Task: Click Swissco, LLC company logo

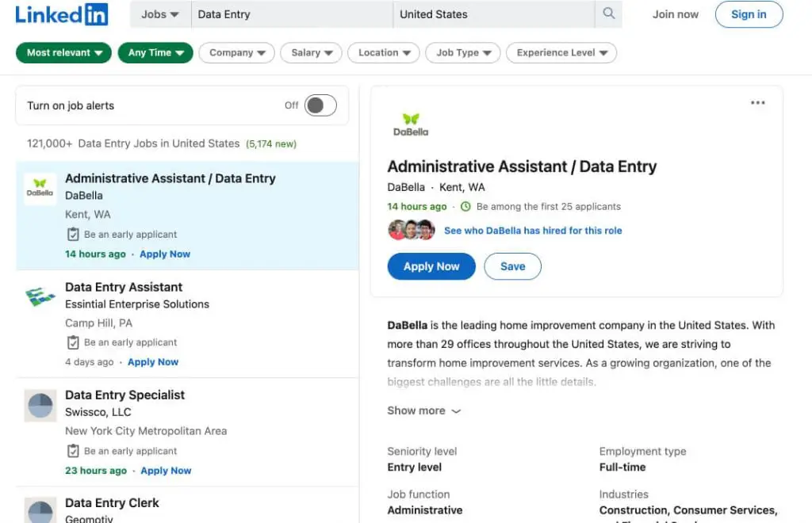Action: [40, 405]
